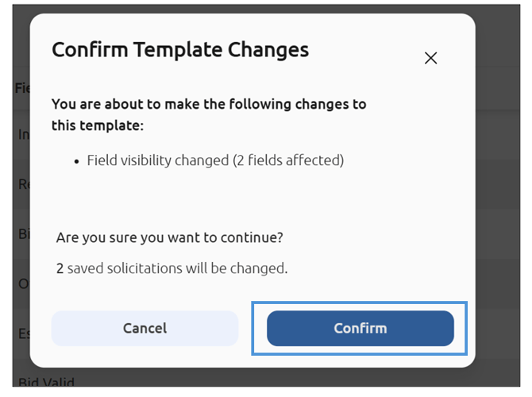The image size is (532, 397).
Task: Click the truncated "Fie" header behind dialog
Action: (x=22, y=88)
